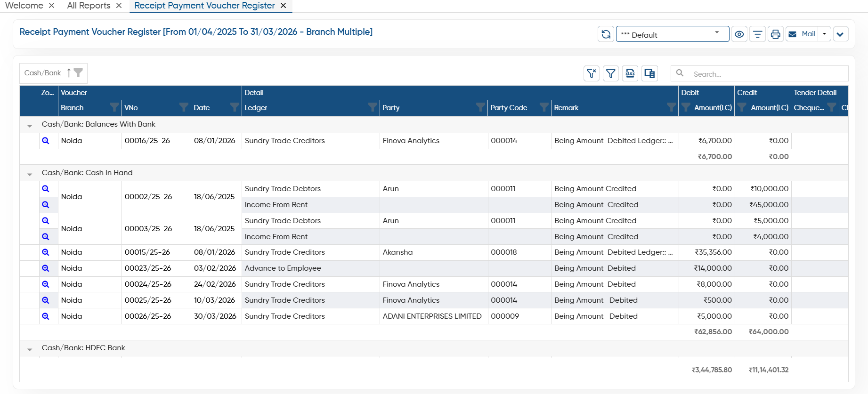
Task: Click the Mail button
Action: 802,34
